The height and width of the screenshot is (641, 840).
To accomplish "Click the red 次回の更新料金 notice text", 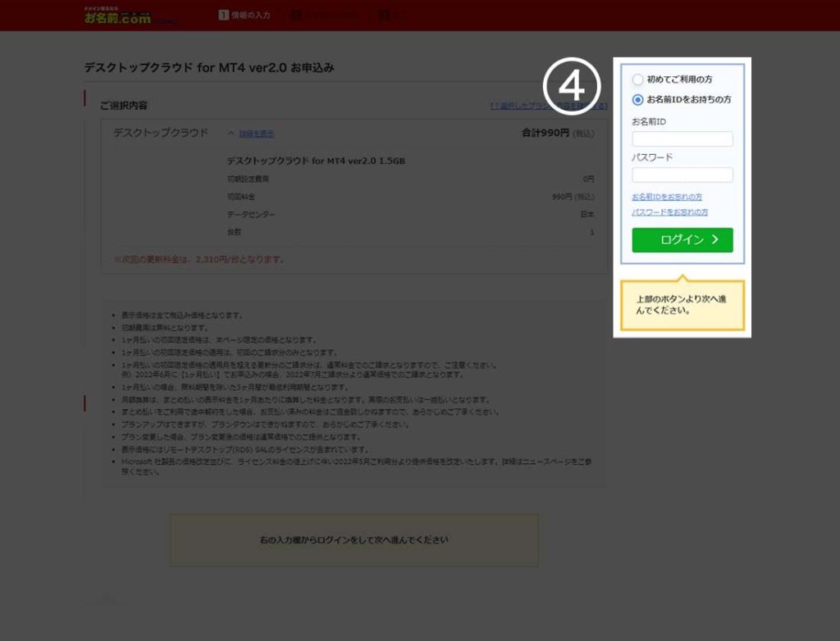I will tap(199, 260).
